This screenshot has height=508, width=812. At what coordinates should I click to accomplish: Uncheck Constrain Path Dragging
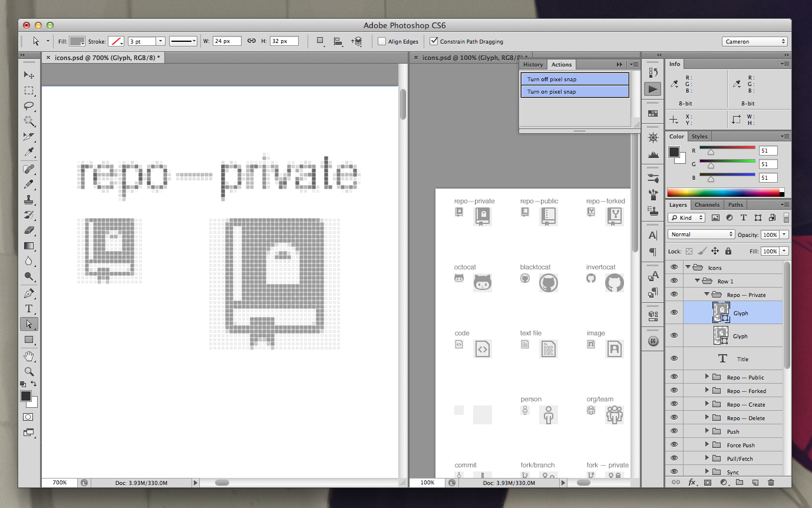(434, 41)
